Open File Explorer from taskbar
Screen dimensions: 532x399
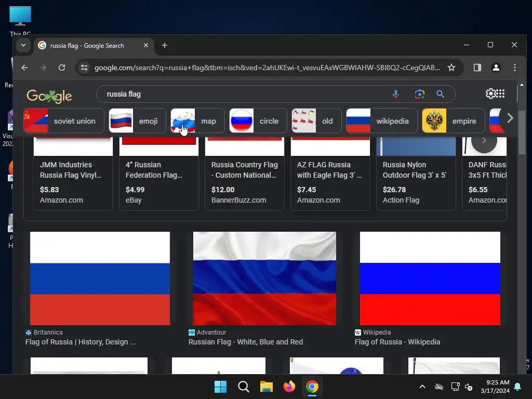tap(267, 387)
